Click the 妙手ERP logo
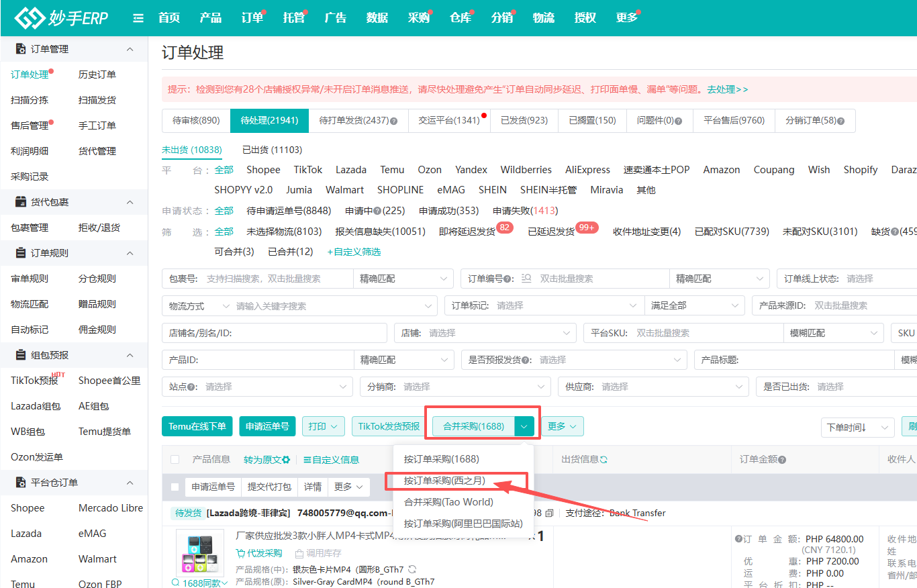Viewport: 917px width, 588px height. (x=61, y=18)
